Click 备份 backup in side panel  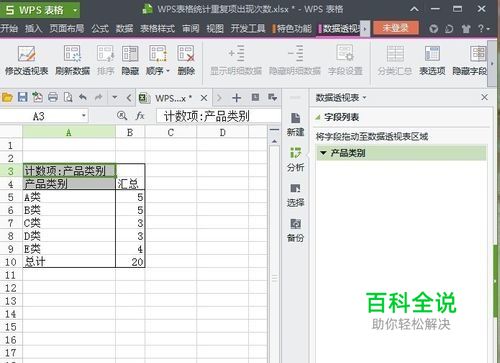tap(295, 230)
